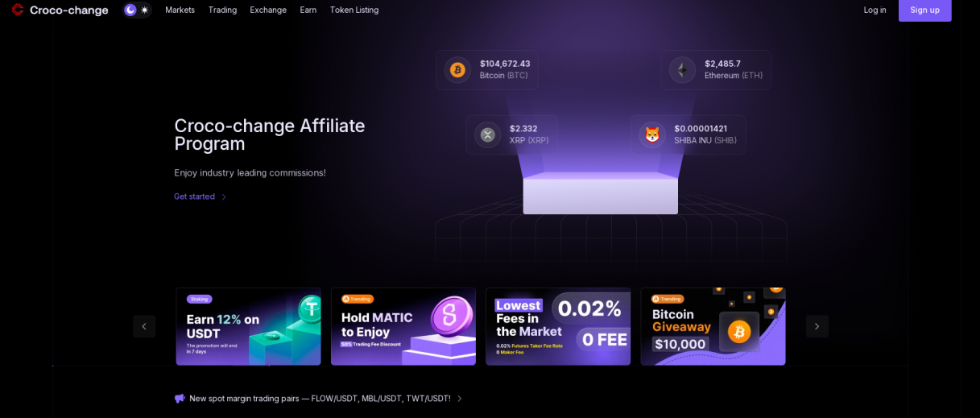Open the Trading menu item

222,10
